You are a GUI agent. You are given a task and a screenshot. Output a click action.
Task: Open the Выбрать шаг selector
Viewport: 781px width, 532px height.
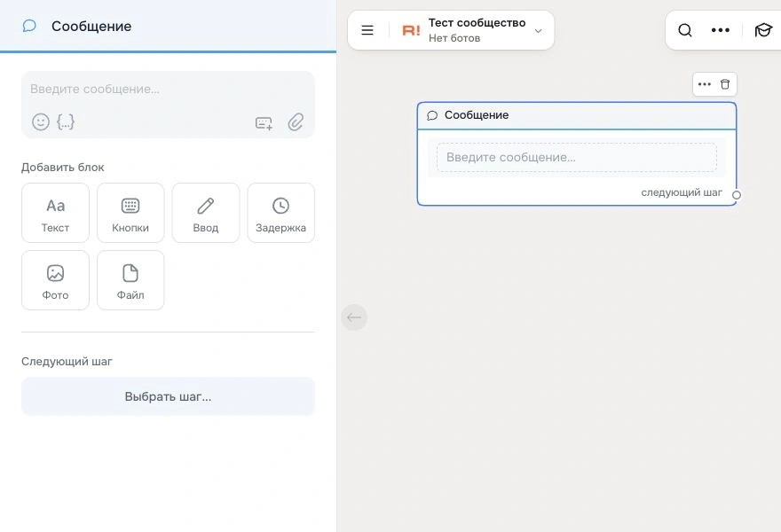pos(168,396)
